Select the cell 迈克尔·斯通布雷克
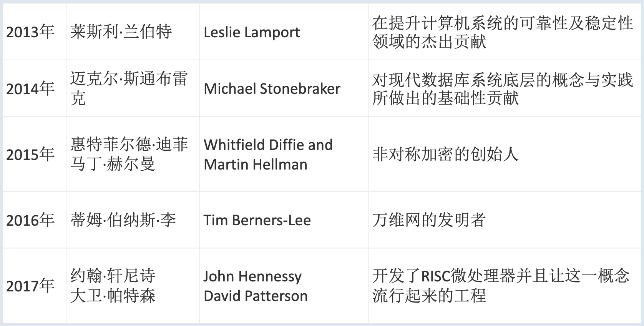This screenshot has width=644, height=326. point(133,88)
